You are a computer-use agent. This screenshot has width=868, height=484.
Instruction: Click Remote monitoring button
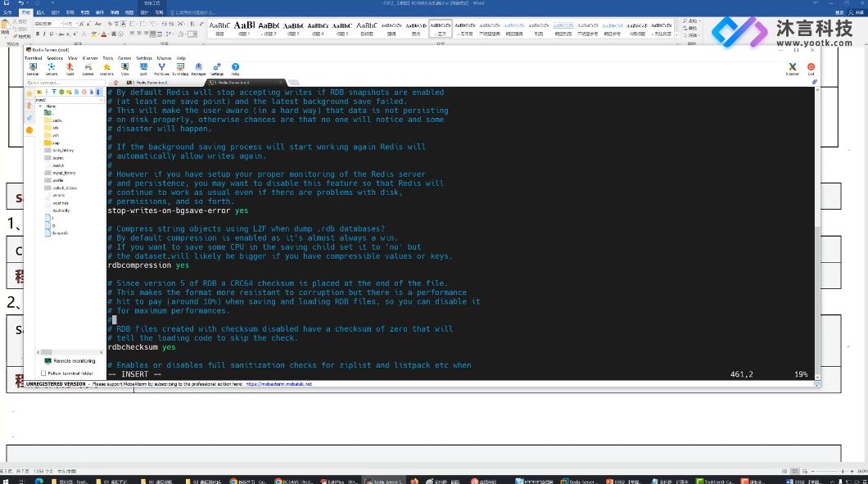coord(70,361)
